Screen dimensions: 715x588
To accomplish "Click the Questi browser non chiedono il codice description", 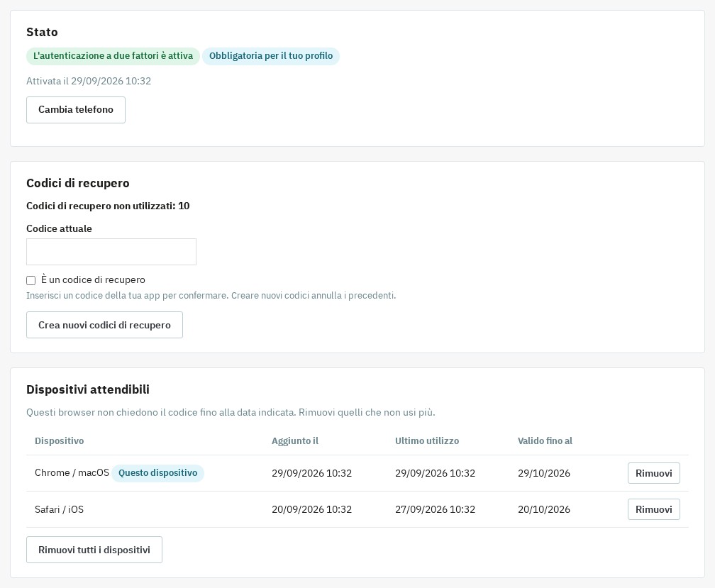I will click(x=231, y=413).
